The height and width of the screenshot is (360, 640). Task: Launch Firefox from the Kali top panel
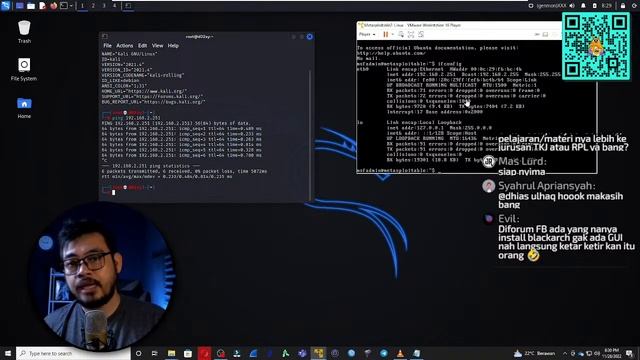click(53, 6)
